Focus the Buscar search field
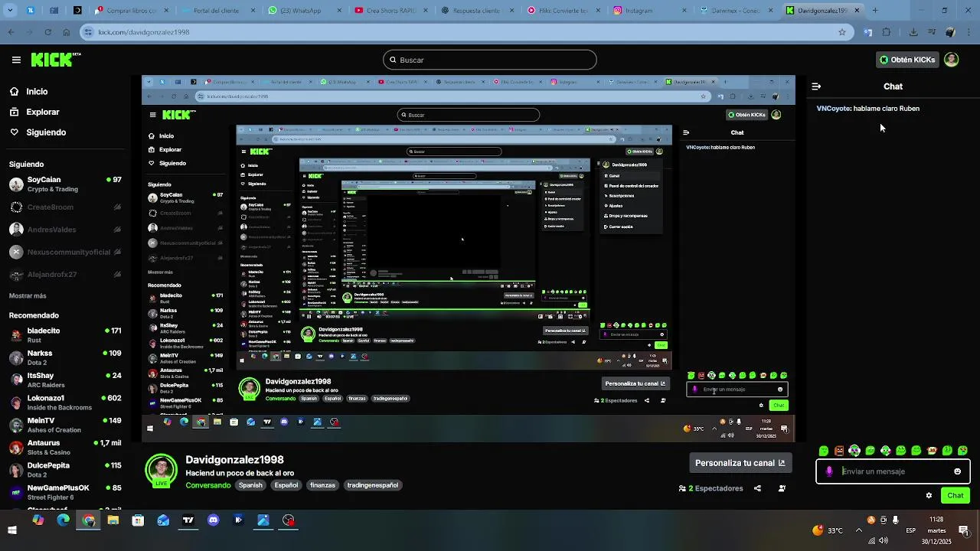Viewport: 980px width, 551px height. tap(490, 60)
